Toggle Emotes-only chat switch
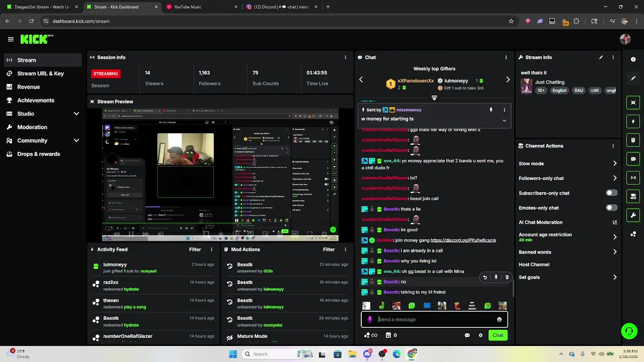The height and width of the screenshot is (362, 644). (x=611, y=208)
